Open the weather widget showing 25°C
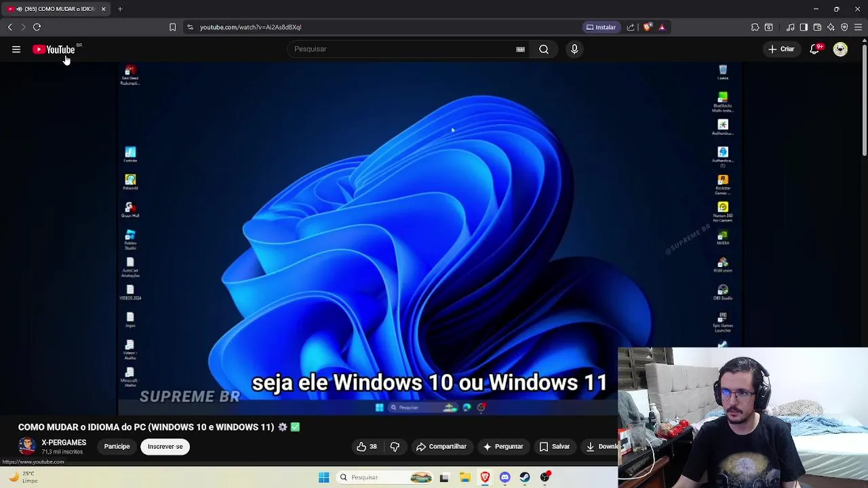Image resolution: width=868 pixels, height=488 pixels. pos(23,477)
